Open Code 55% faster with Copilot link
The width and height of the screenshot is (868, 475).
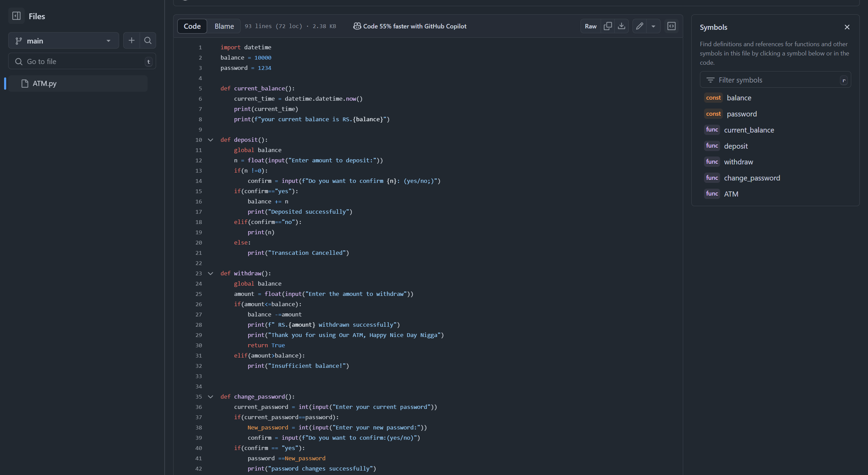click(410, 26)
